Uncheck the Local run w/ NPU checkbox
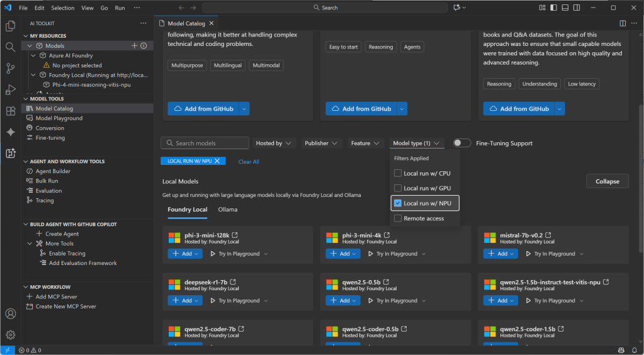This screenshot has width=644, height=355. coord(398,203)
